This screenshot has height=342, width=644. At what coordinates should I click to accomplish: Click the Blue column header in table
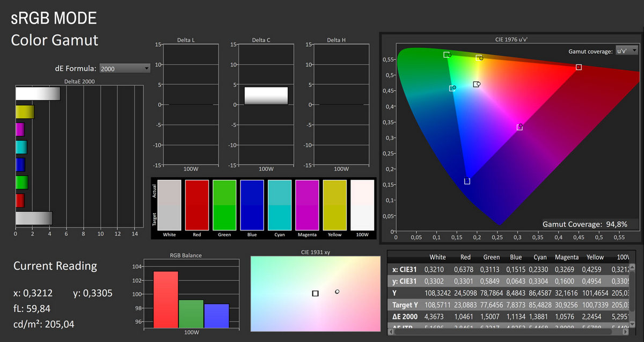(516, 257)
